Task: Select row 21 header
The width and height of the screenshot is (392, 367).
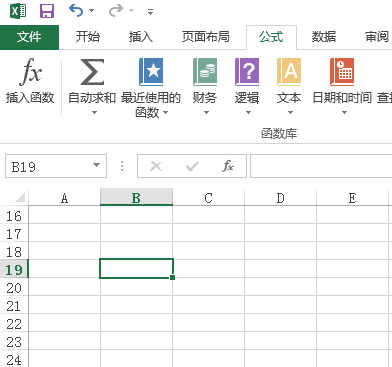Action: [x=14, y=306]
